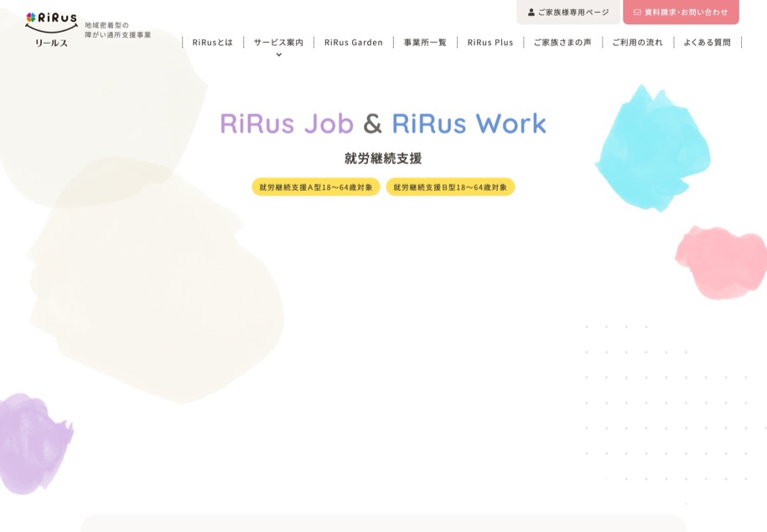Click the RiRus Work heading text
Viewport: 767px width, 532px height.
[469, 123]
